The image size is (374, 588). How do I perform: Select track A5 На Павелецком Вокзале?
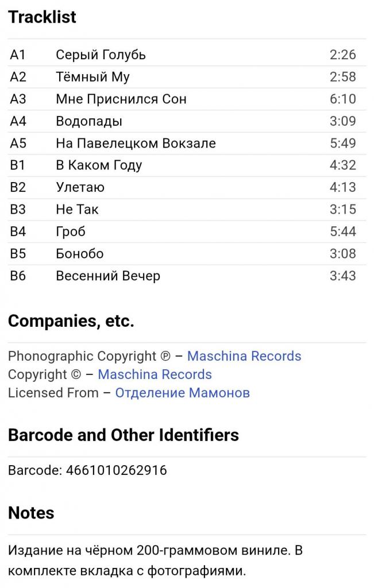(x=187, y=143)
